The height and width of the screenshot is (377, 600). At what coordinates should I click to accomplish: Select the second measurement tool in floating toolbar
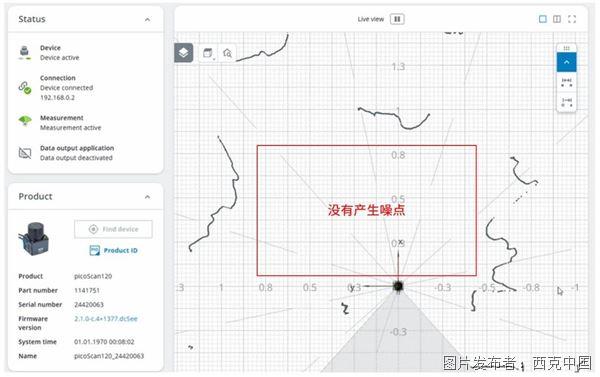[x=566, y=102]
